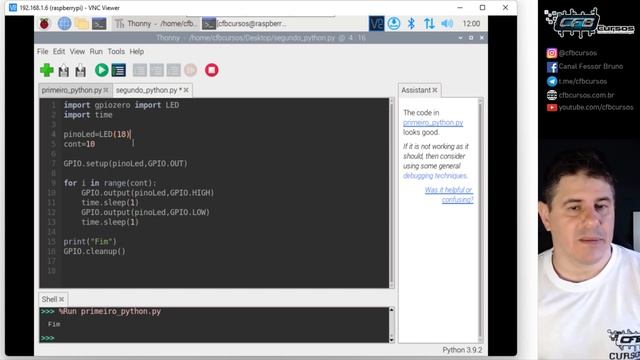The image size is (640, 360).
Task: Click line 'import gpiozero import LED'
Action: pos(121,105)
